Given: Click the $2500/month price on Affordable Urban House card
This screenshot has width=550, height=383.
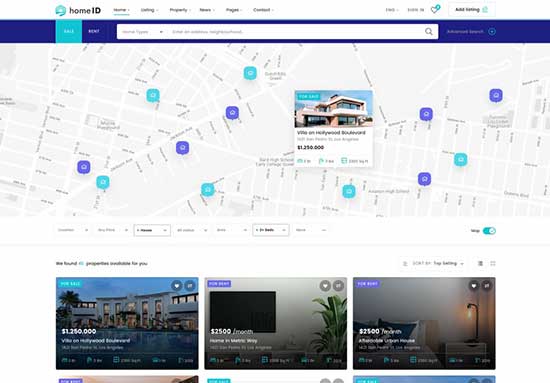Looking at the screenshot, I should [x=380, y=331].
